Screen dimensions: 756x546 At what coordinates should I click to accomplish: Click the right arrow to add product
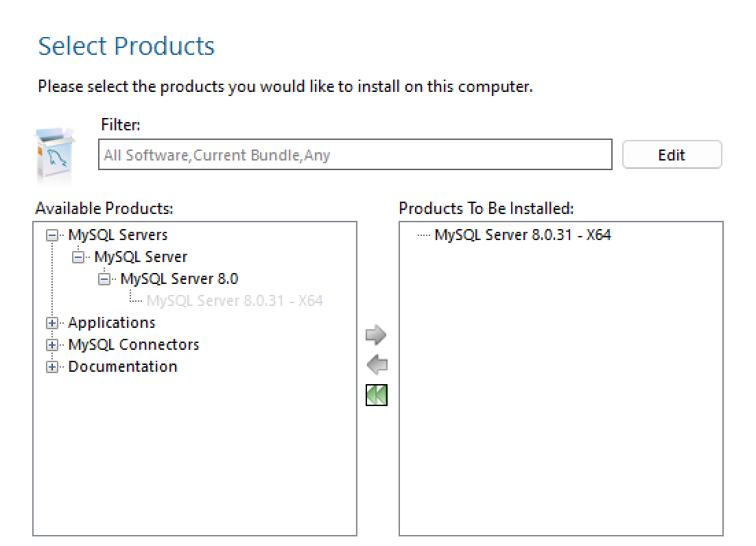pyautogui.click(x=376, y=335)
